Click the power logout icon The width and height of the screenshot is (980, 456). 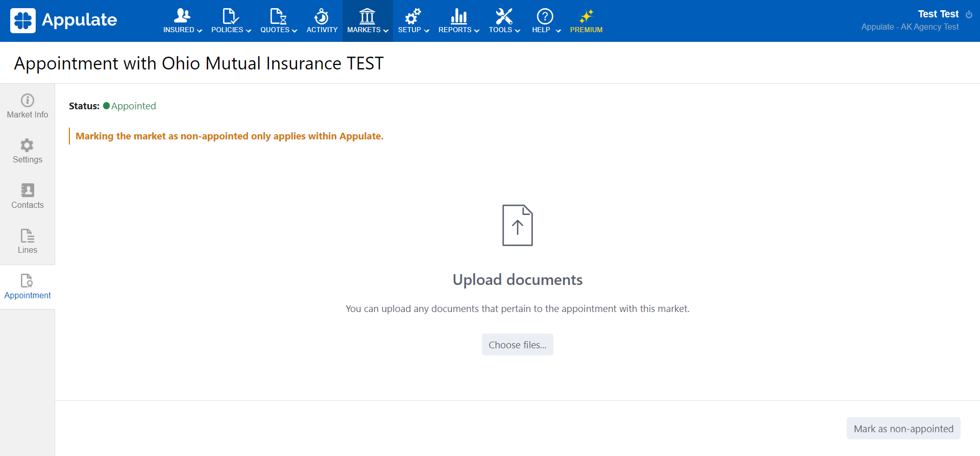[x=969, y=14]
